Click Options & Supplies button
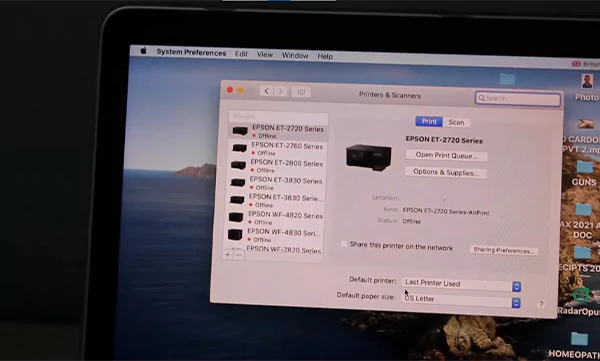 (446, 172)
